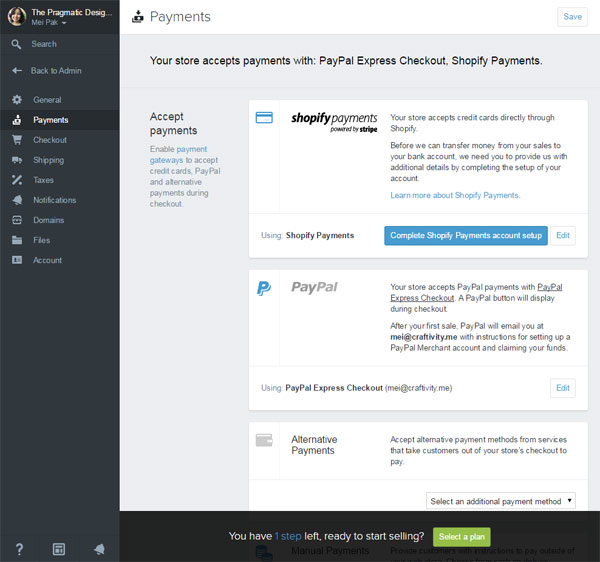Image resolution: width=600 pixels, height=562 pixels.
Task: Click the bottom sidebar bell icon
Action: tap(99, 549)
